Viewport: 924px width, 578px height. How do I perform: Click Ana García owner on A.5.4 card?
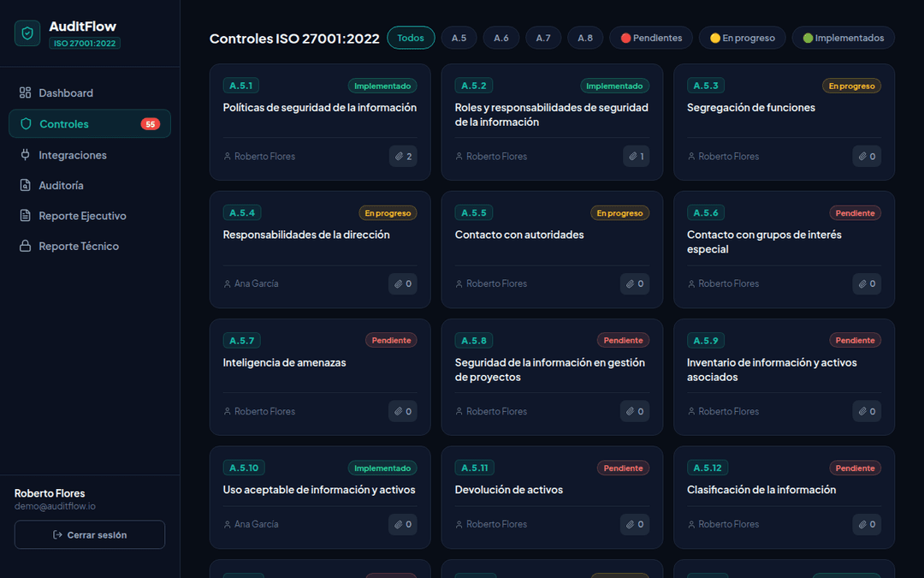251,283
